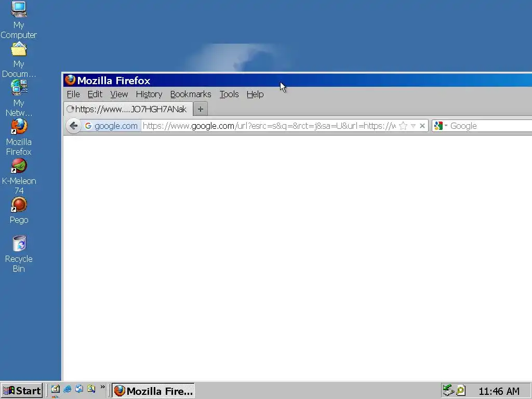Click the address bar URL text

coord(269,126)
